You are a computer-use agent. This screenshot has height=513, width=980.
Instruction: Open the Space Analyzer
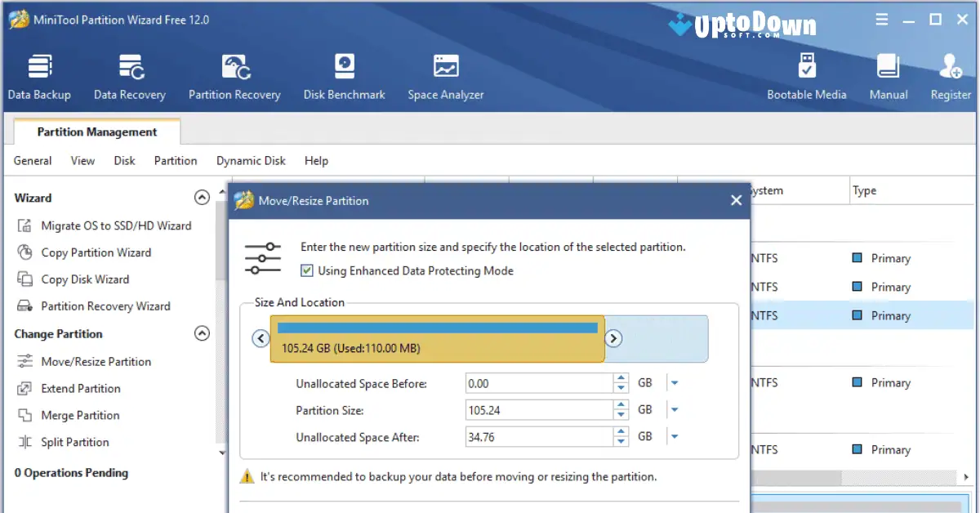coord(445,76)
